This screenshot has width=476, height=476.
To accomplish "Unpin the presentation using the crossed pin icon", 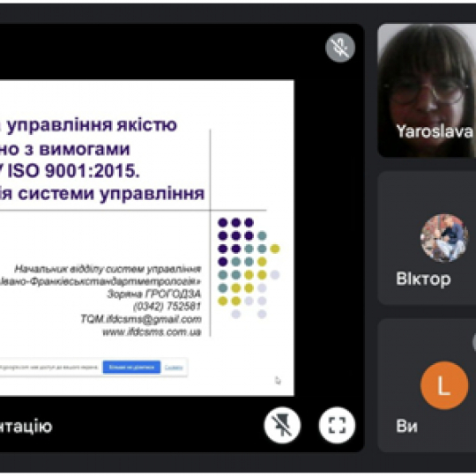I will (x=282, y=425).
